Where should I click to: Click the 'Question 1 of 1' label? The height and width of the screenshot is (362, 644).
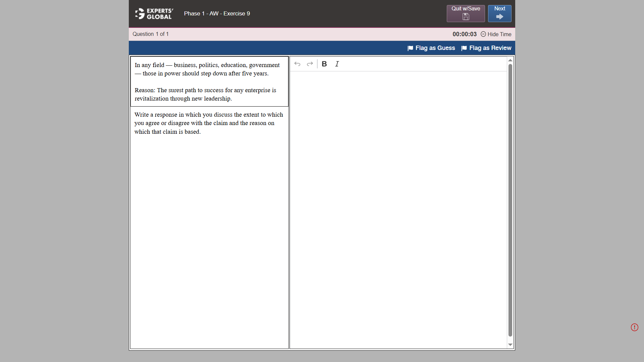pyautogui.click(x=151, y=34)
